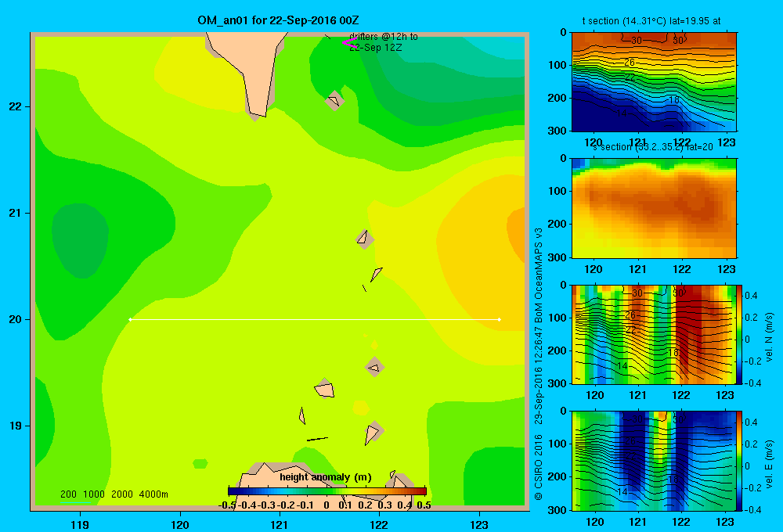
Task: Click the west endpoint of the white section line
Action: [130, 319]
